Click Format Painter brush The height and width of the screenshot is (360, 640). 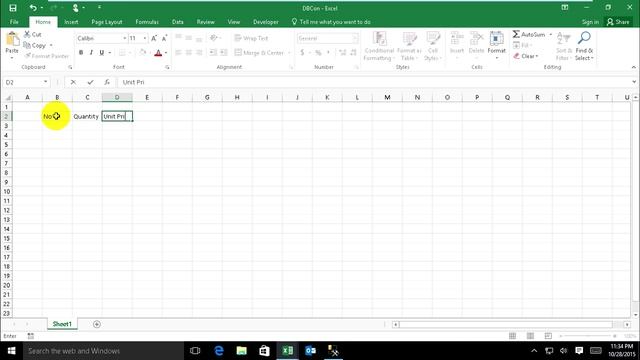pos(46,56)
